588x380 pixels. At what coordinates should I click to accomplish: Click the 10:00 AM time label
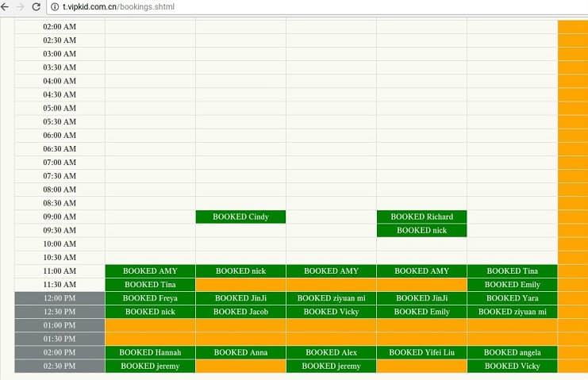coord(60,244)
